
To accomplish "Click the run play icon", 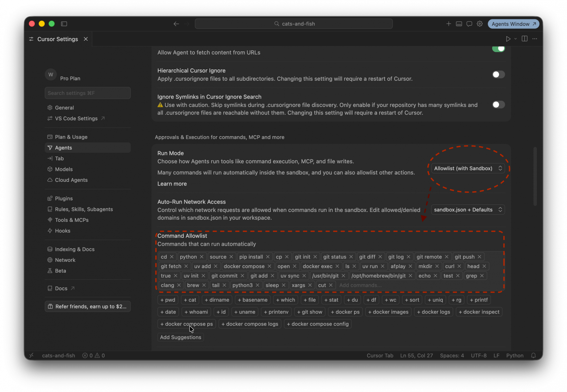I will click(x=508, y=39).
